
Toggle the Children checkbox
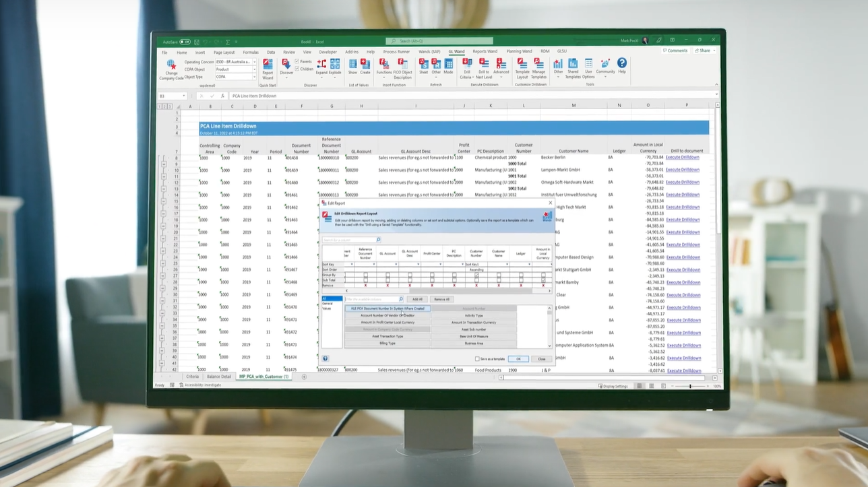pyautogui.click(x=297, y=69)
